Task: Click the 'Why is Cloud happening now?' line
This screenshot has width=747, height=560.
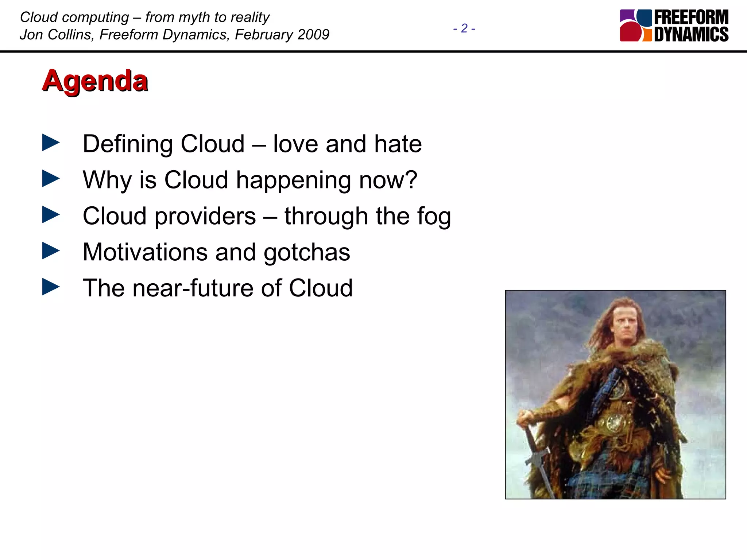Action: click(x=250, y=180)
